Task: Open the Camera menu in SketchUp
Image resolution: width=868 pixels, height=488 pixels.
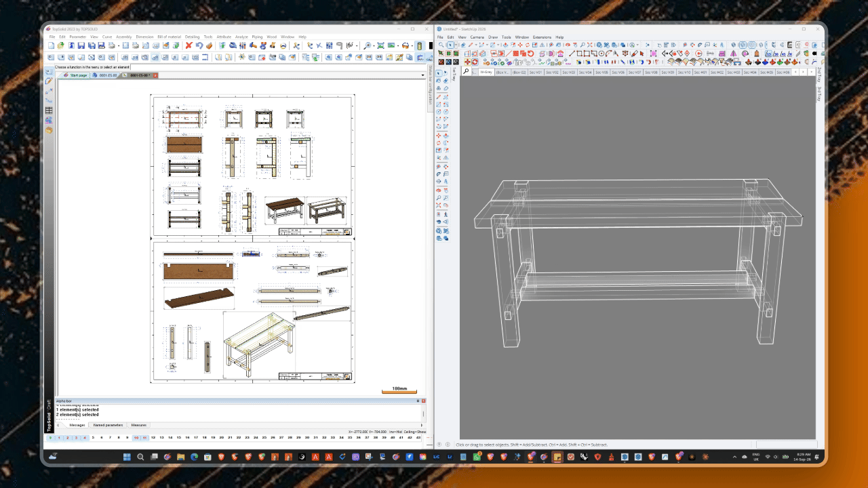Action: tap(477, 37)
